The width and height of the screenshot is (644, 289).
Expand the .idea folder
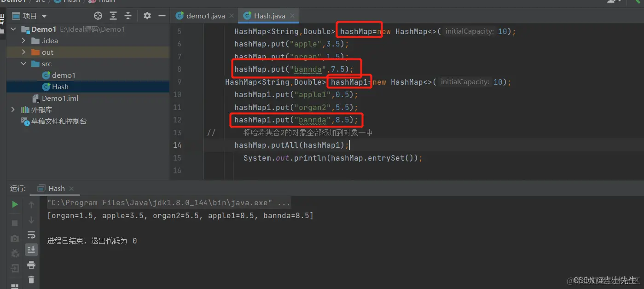23,41
